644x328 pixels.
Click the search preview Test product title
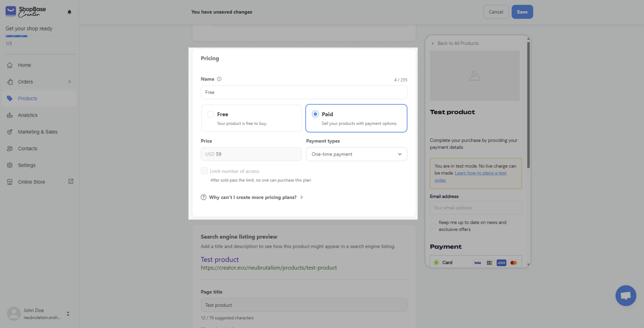tap(220, 259)
